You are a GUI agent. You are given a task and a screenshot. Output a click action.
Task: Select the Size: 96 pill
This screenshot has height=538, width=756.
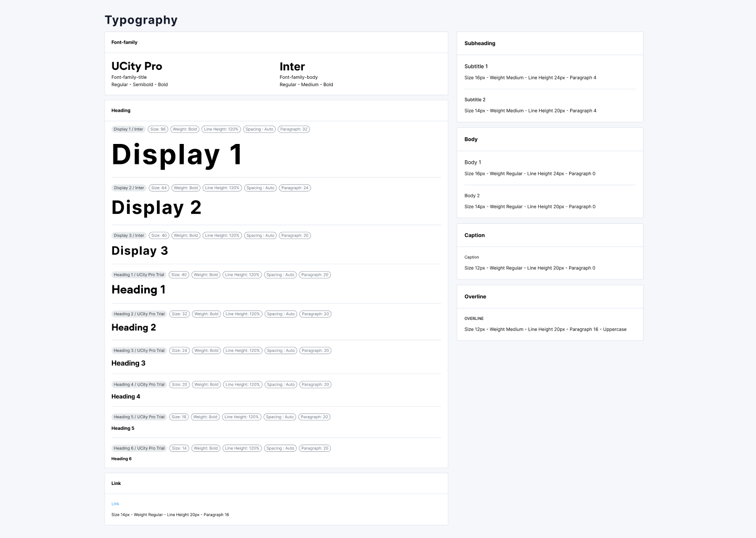(158, 129)
